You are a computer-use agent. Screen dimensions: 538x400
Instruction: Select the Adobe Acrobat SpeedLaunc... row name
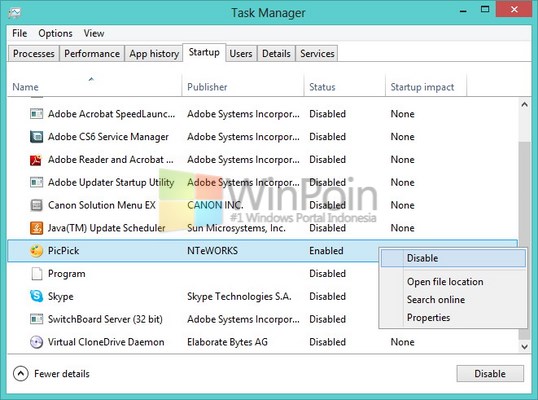pyautogui.click(x=112, y=114)
